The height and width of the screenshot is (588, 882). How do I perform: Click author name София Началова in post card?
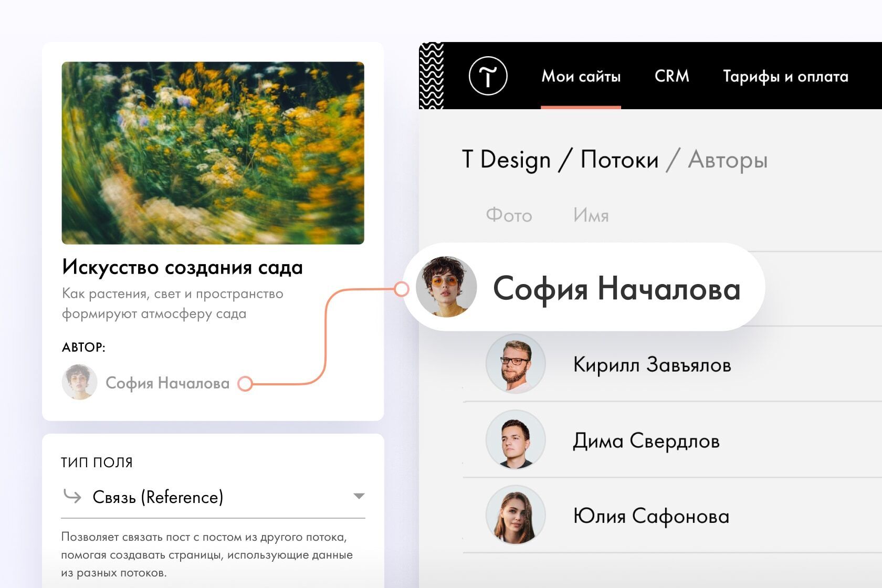(x=167, y=383)
